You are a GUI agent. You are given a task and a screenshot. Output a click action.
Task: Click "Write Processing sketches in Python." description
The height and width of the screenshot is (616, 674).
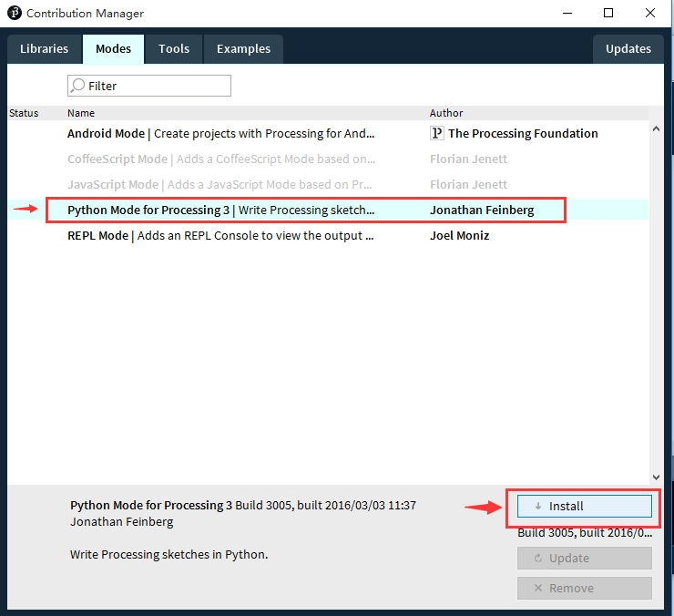pyautogui.click(x=168, y=554)
